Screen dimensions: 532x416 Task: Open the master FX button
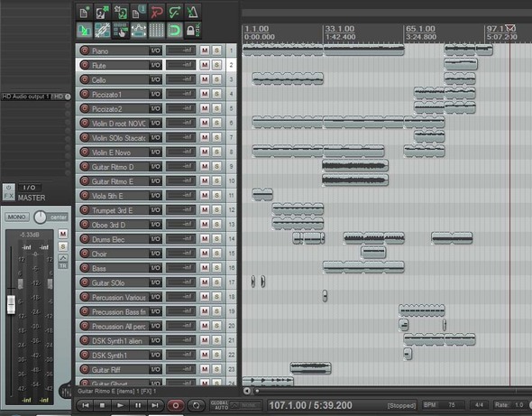pyautogui.click(x=8, y=196)
